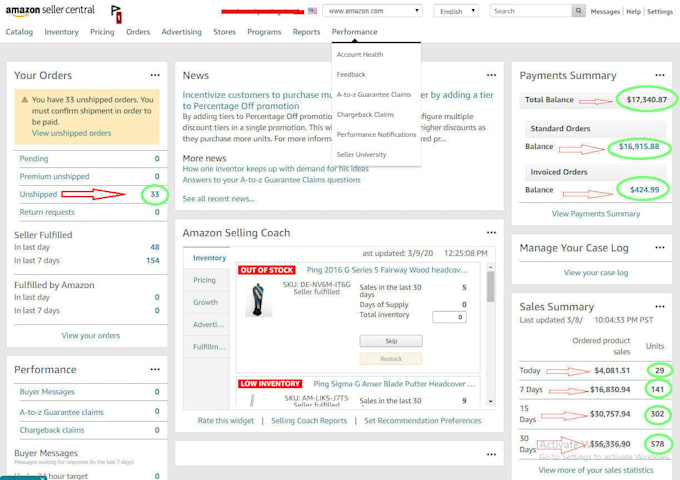Open the Pricing menu
Image resolution: width=680 pixels, height=480 pixels.
coord(102,32)
